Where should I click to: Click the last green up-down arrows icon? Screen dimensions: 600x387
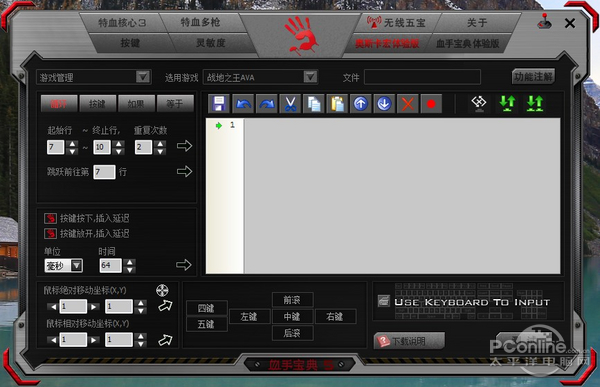coord(535,103)
